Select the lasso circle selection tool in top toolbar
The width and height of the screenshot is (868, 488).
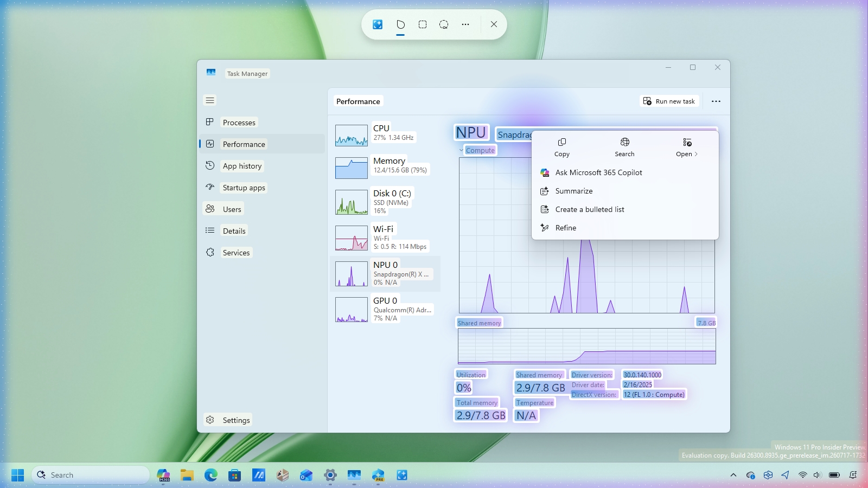pyautogui.click(x=444, y=24)
